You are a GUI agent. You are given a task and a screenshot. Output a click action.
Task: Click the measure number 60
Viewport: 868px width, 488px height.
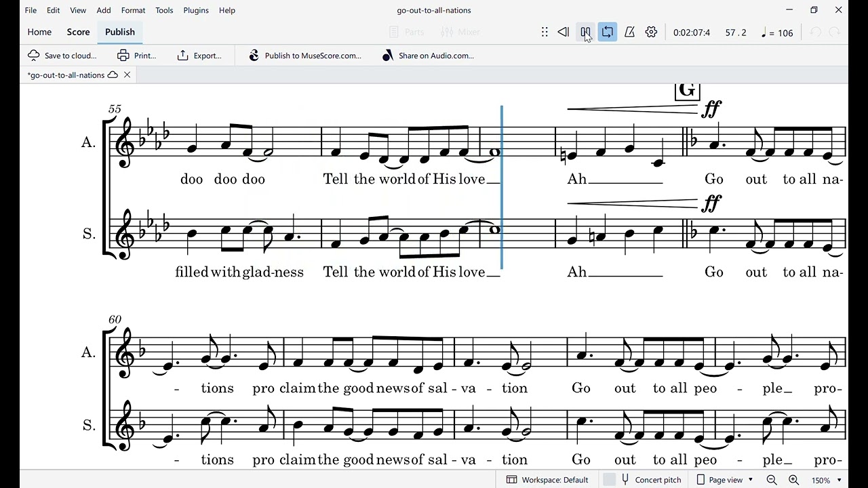(x=115, y=319)
